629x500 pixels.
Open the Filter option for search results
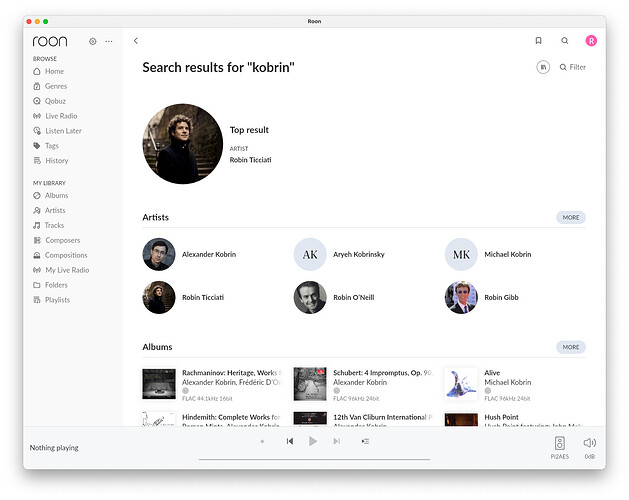pyautogui.click(x=573, y=67)
